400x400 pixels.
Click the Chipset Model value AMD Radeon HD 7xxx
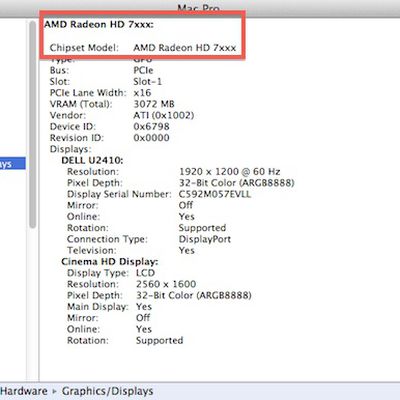[185, 48]
